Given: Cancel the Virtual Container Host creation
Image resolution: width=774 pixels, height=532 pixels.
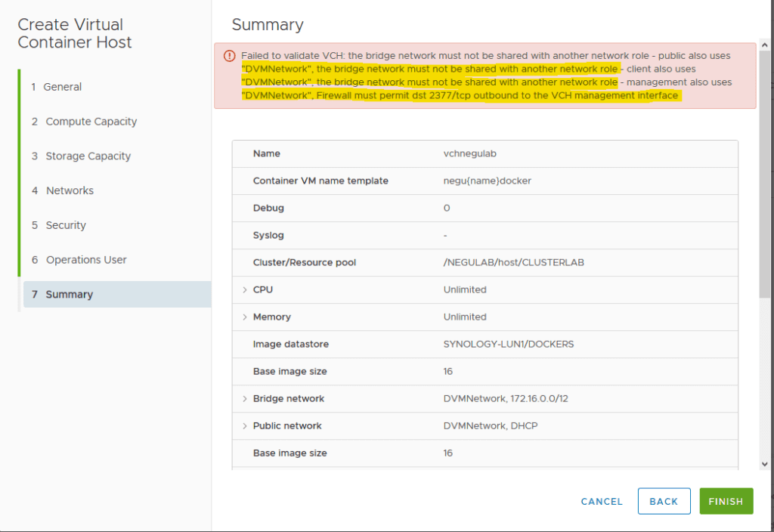Looking at the screenshot, I should (x=601, y=501).
